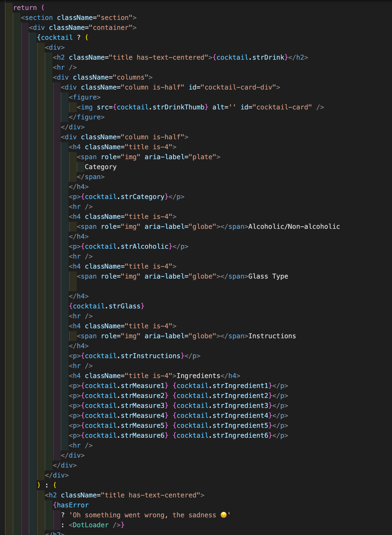Click {cocktail.strInstructions} expression
The height and width of the screenshot is (535, 392).
133,356
